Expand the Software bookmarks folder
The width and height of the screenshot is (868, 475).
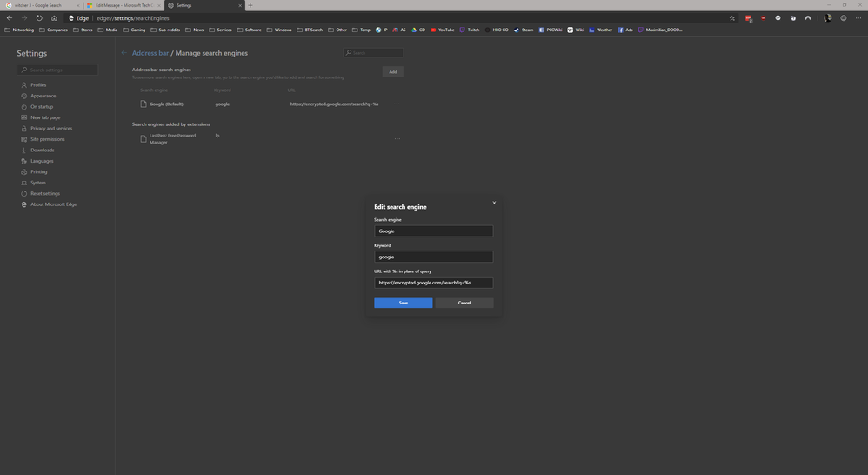click(249, 30)
